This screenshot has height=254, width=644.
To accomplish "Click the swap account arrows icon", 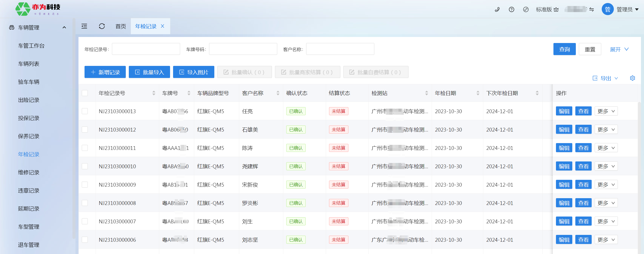I will (x=591, y=10).
